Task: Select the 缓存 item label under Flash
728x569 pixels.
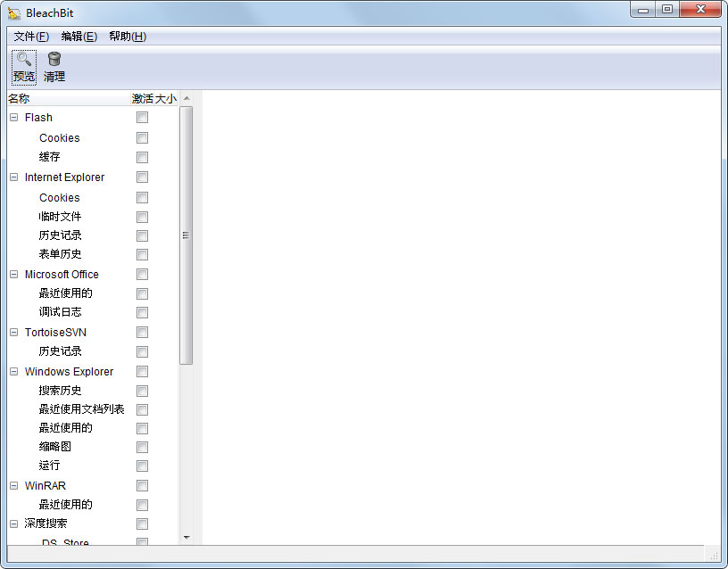Action: [50, 157]
